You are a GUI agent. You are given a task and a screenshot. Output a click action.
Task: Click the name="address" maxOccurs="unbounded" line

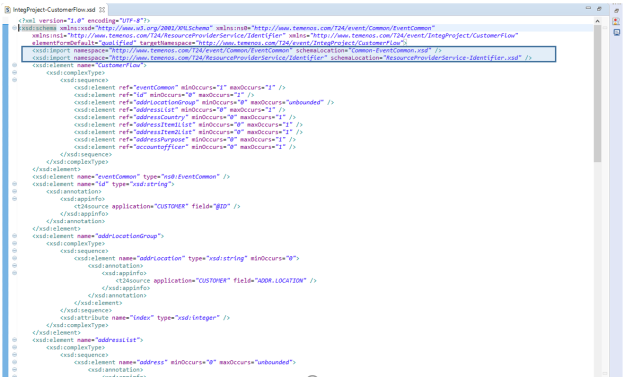tap(185, 362)
